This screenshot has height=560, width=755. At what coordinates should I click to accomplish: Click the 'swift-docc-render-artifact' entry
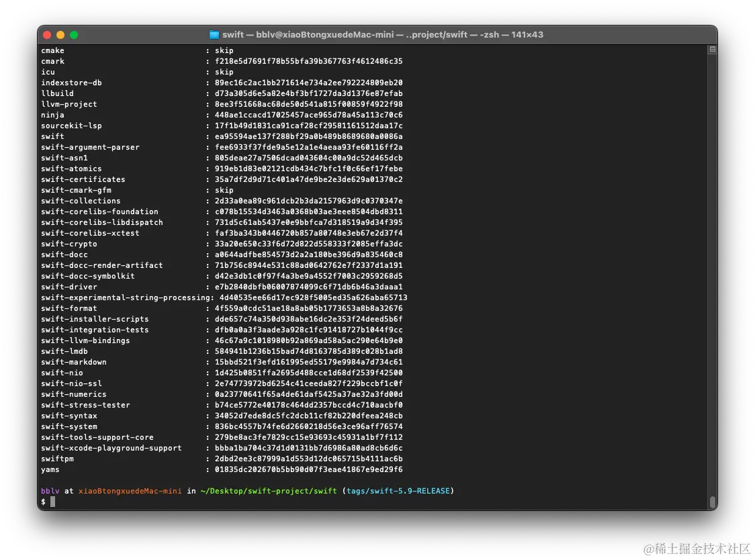101,265
